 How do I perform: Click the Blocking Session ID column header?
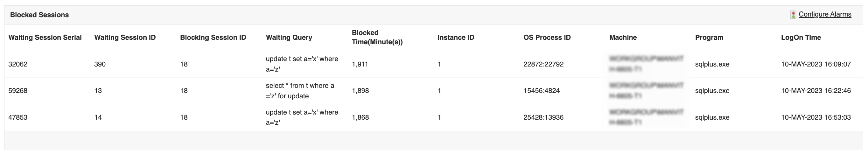pos(213,38)
